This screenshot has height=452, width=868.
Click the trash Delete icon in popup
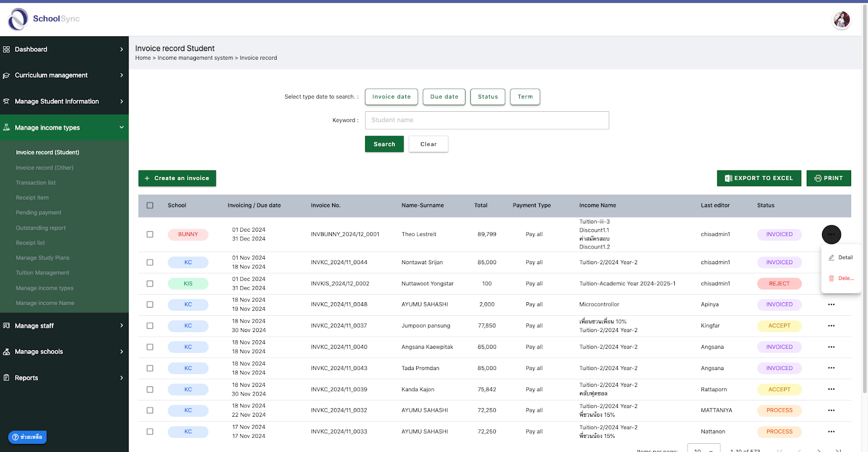[831, 278]
